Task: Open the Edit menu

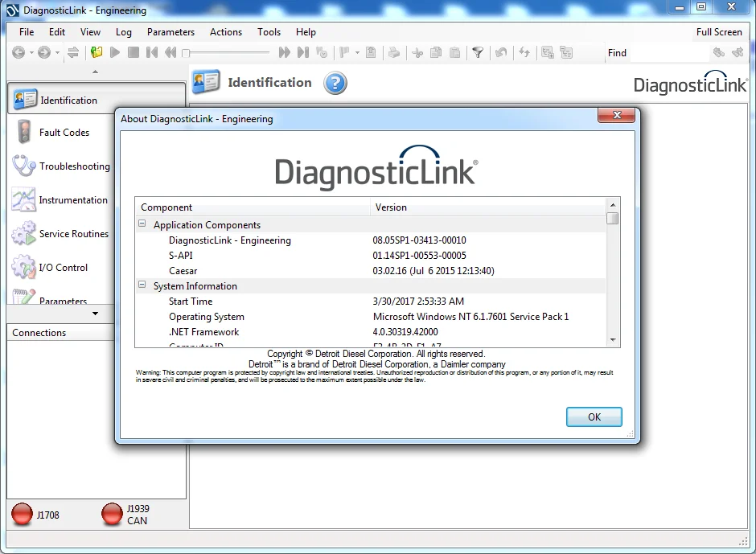Action: point(57,32)
